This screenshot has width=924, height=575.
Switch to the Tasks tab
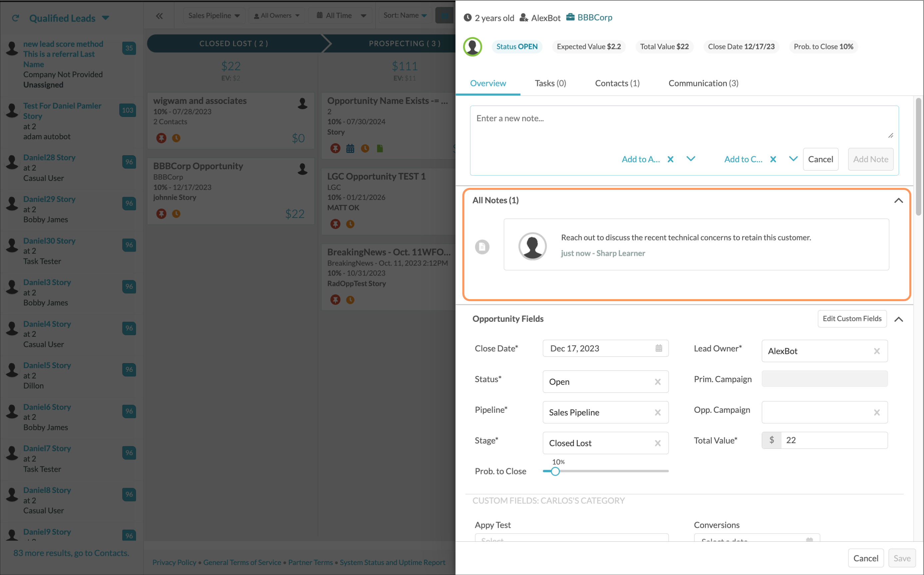tap(550, 83)
